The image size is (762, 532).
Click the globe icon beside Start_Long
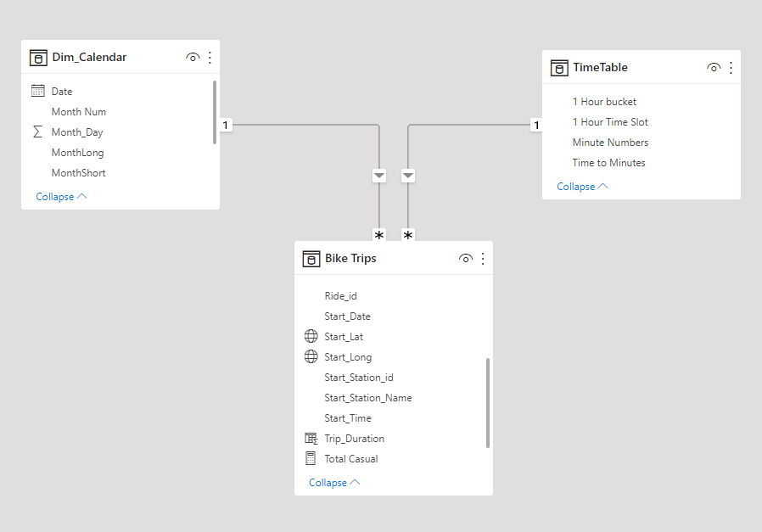pyautogui.click(x=311, y=356)
